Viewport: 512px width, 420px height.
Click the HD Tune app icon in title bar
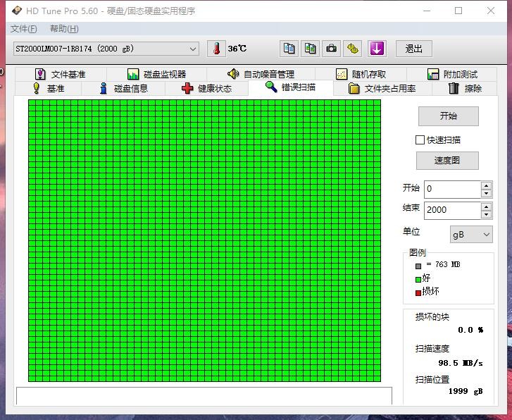(17, 11)
